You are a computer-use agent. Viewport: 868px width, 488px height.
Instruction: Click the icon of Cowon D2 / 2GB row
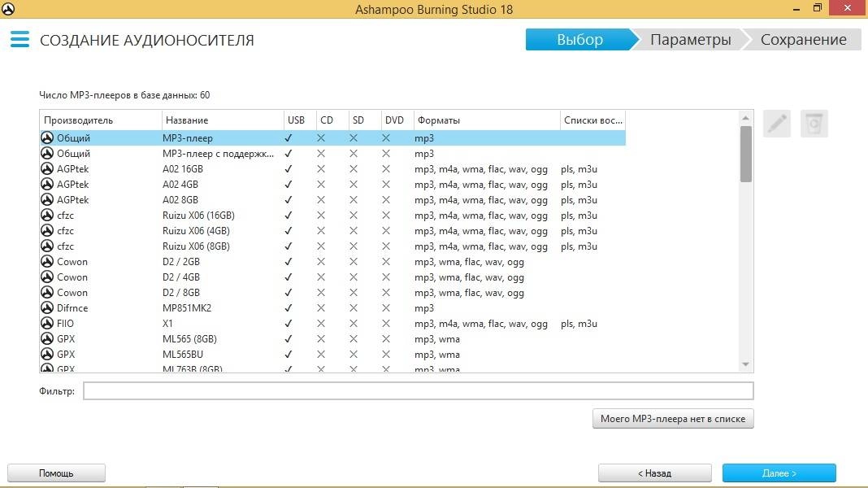coord(47,262)
